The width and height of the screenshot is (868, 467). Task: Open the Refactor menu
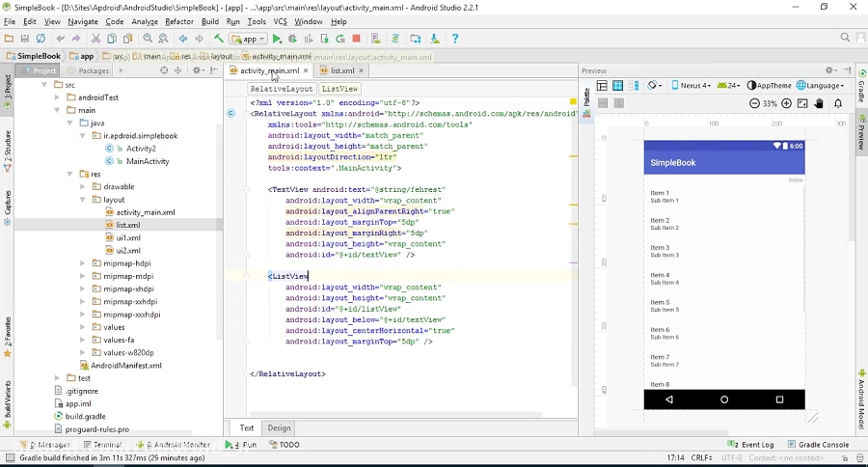point(179,21)
